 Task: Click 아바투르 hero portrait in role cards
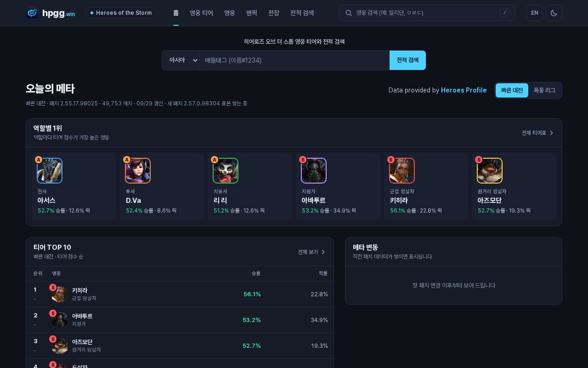click(x=314, y=171)
